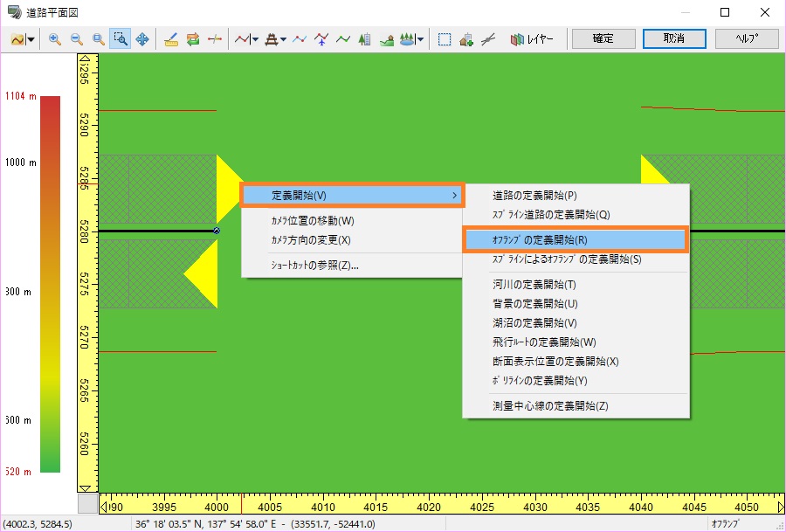Click the 1104 m elevation label

pos(21,96)
